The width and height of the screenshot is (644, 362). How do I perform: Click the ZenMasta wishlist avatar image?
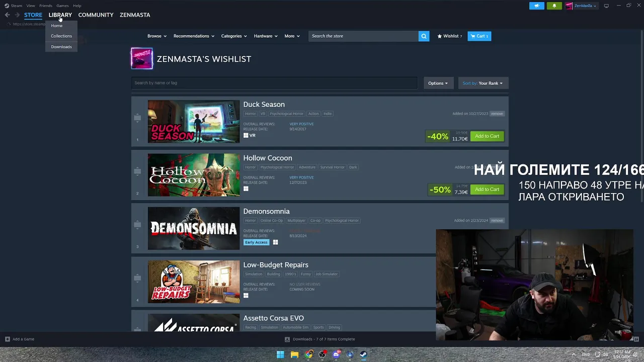(142, 59)
